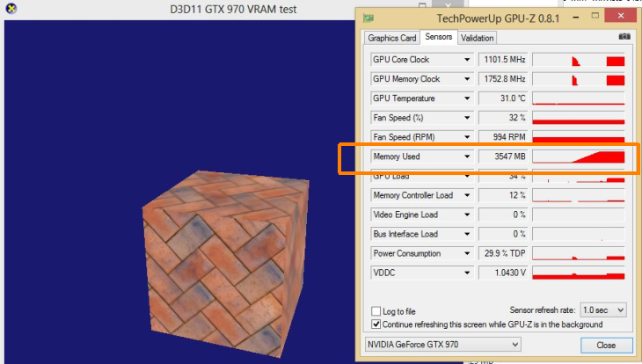Open Memory Controller Load dropdown
Screen dimensions: 642x364
pyautogui.click(x=467, y=195)
